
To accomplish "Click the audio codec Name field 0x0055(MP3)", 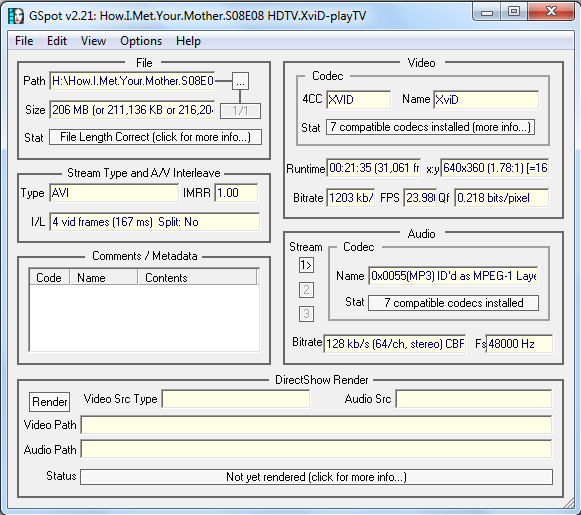I will pos(454,276).
